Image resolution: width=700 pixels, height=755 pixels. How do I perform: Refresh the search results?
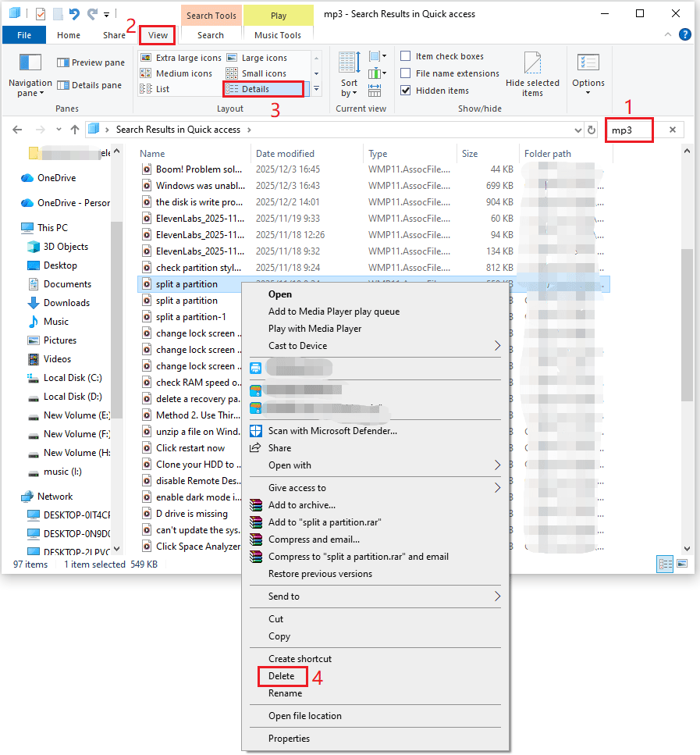click(x=592, y=130)
